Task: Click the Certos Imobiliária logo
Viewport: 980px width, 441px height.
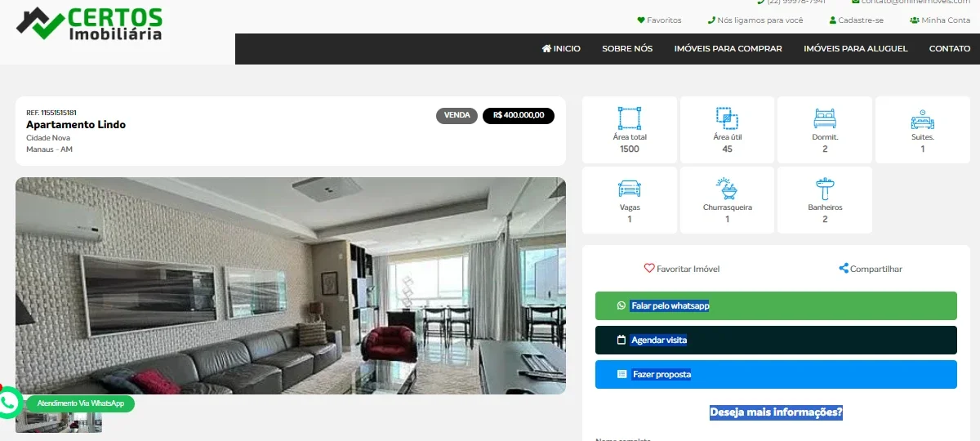Action: pos(89,24)
